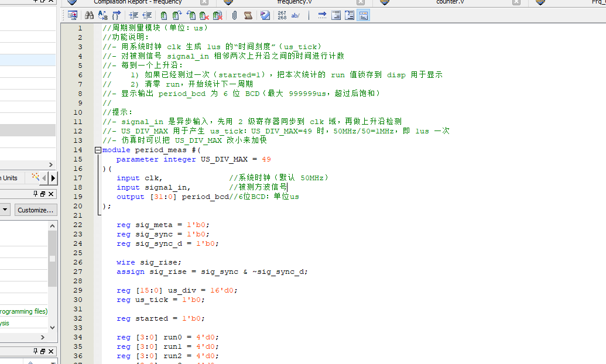Click 'reg [15:0] us_div = 16'd0;' line
Screen dimensions: 606x364
[x=177, y=291]
